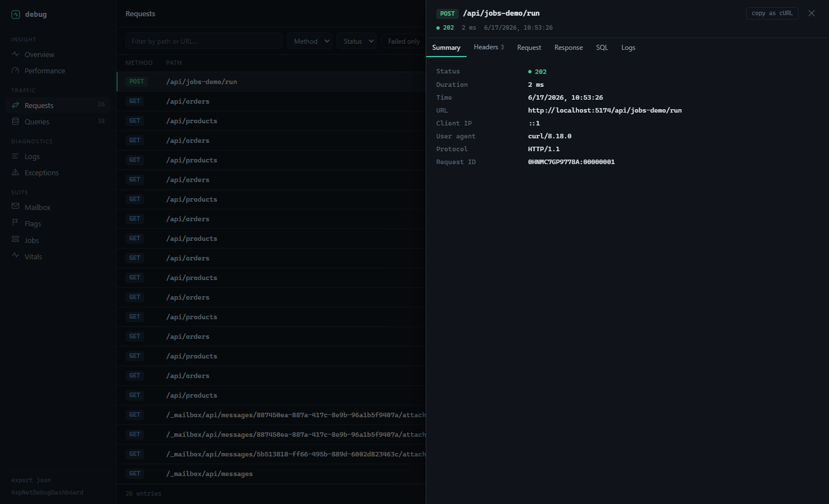Viewport: 829px width, 504px height.
Task: Toggle the Failed only filter
Action: tap(403, 41)
